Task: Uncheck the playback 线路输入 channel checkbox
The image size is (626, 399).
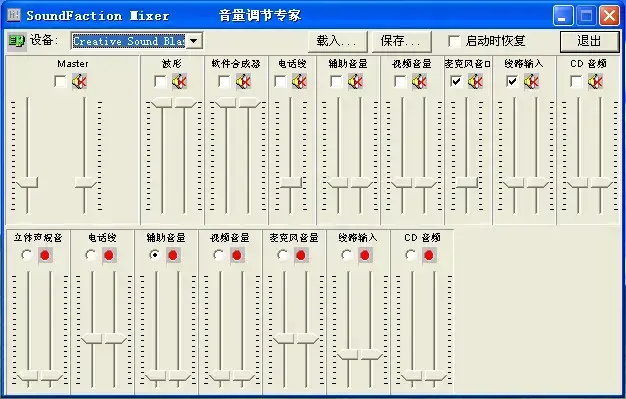Action: pyautogui.click(x=512, y=82)
